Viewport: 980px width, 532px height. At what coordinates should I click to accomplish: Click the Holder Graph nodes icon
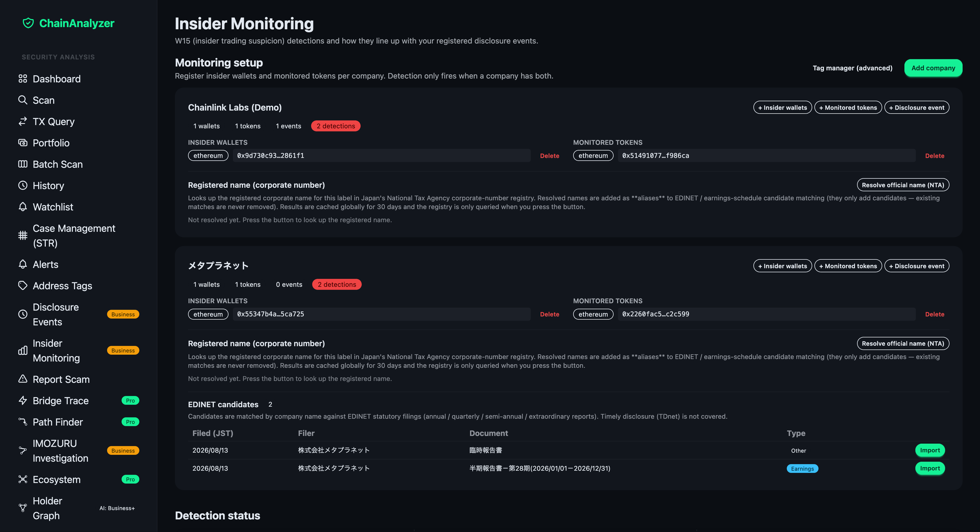23,508
